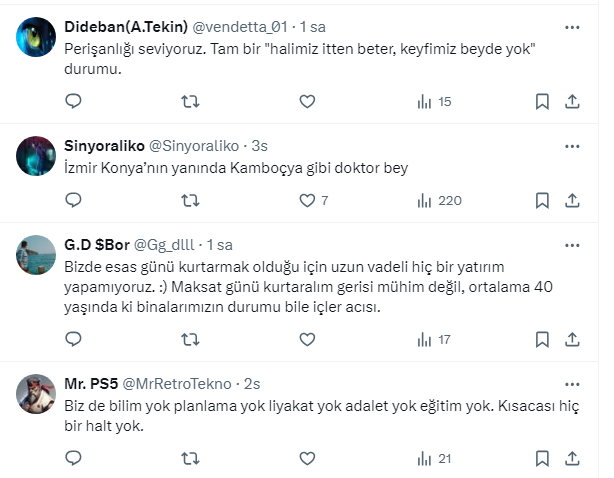The width and height of the screenshot is (614, 478).
Task: Reply to the G.D $Bor tweet
Action: coord(73,340)
